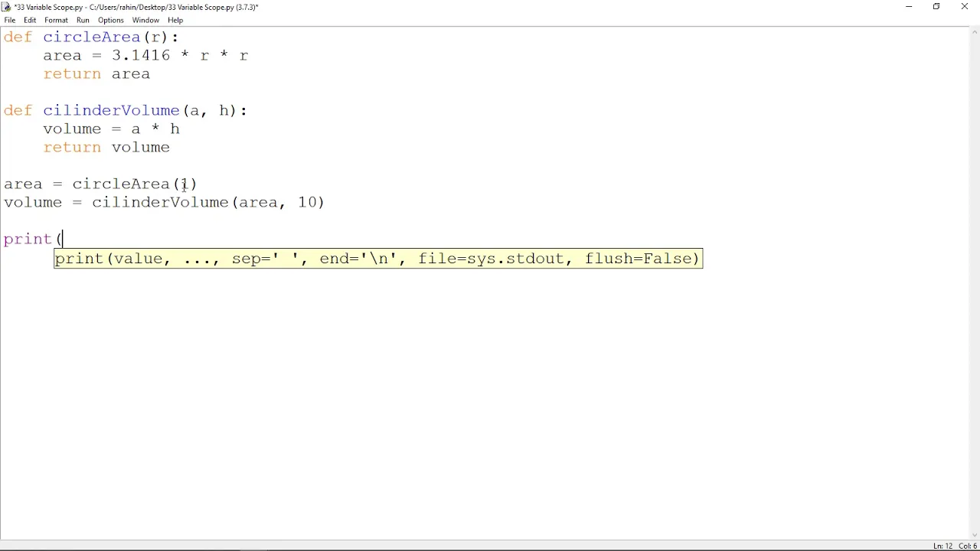The height and width of the screenshot is (551, 980).
Task: Click the 'Col: 6' status indicator
Action: tap(968, 546)
